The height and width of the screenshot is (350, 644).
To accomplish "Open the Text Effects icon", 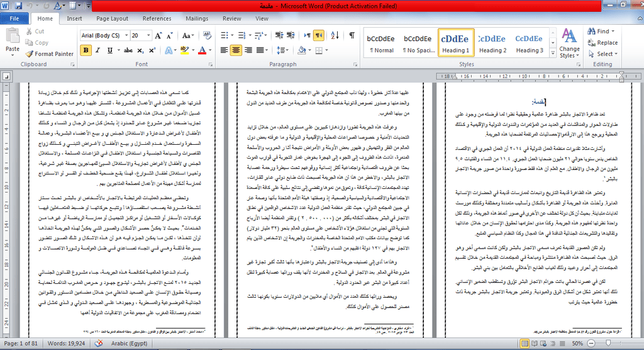I will pyautogui.click(x=169, y=50).
